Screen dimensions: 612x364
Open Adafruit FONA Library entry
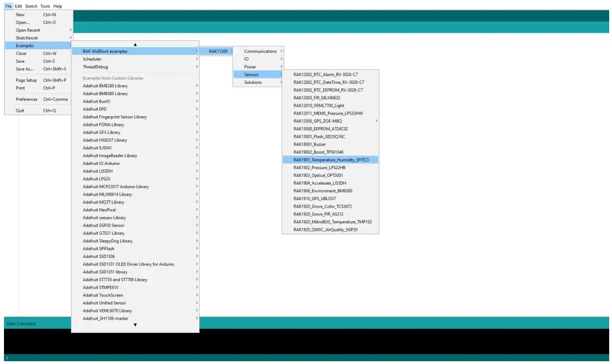(x=135, y=125)
